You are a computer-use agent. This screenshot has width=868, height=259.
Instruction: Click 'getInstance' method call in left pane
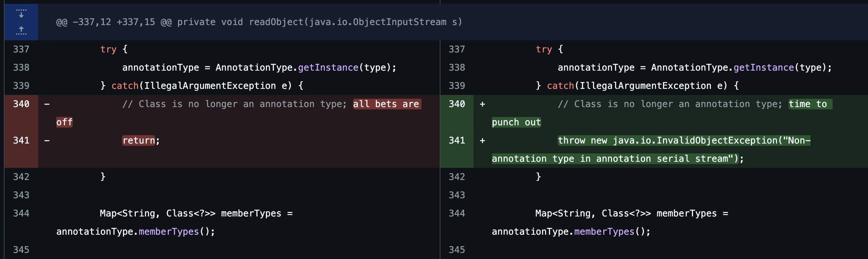pyautogui.click(x=328, y=68)
